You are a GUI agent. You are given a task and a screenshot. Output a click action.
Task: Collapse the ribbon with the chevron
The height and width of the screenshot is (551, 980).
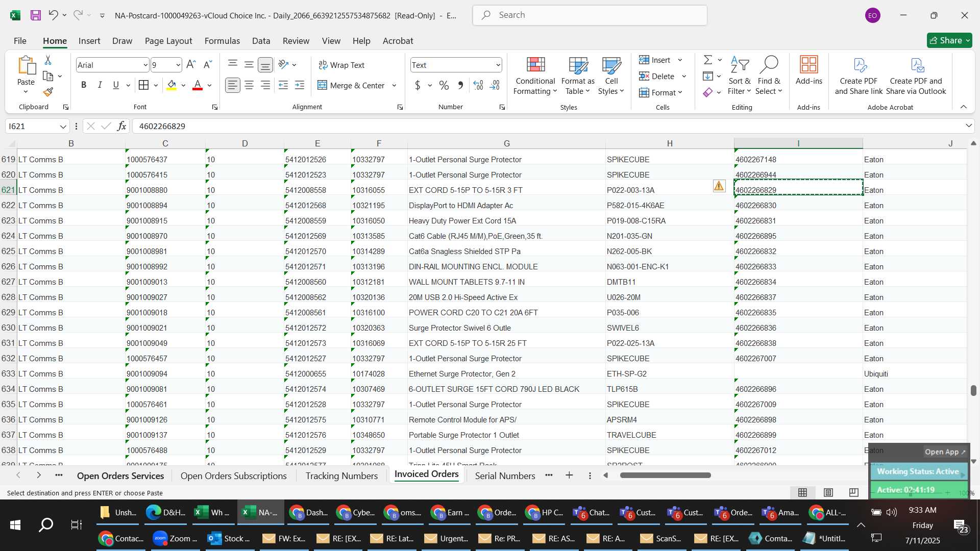coord(964,107)
